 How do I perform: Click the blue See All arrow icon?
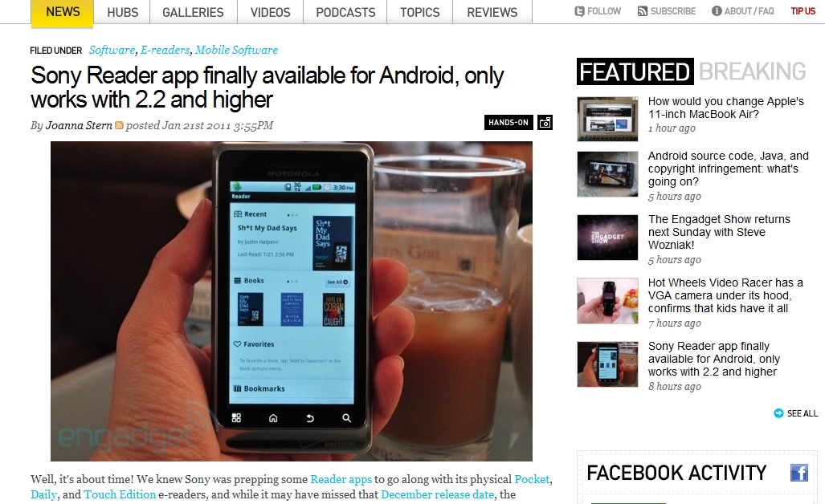coord(778,413)
